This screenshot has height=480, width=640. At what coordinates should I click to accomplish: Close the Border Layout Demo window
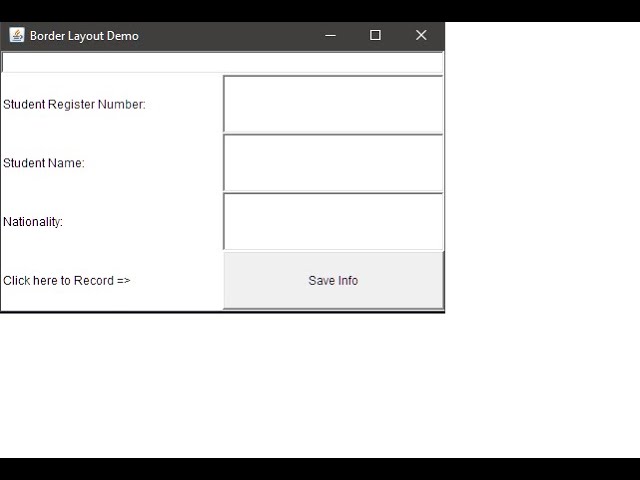pyautogui.click(x=421, y=36)
